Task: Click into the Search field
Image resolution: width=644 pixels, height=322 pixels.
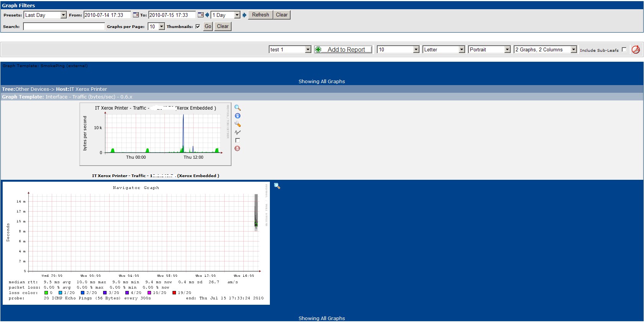Action: coord(64,26)
